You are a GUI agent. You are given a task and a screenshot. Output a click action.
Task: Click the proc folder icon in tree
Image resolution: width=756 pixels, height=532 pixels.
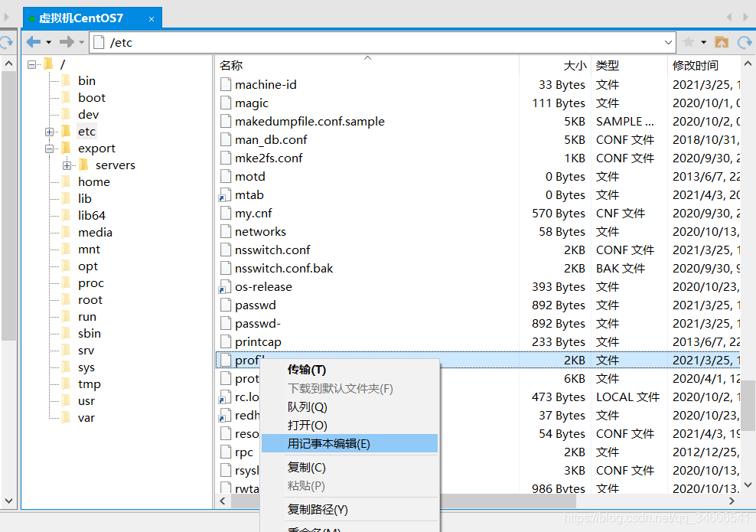[67, 283]
